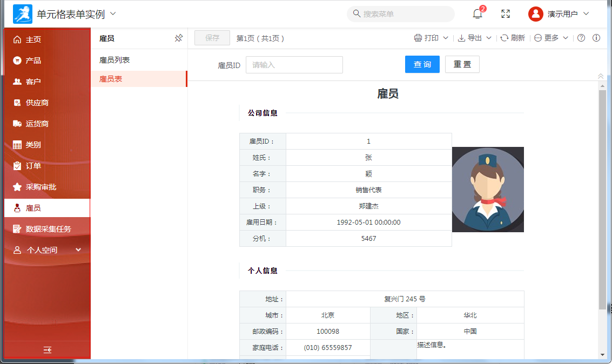
Task: Click the application logo icon
Action: (23, 14)
